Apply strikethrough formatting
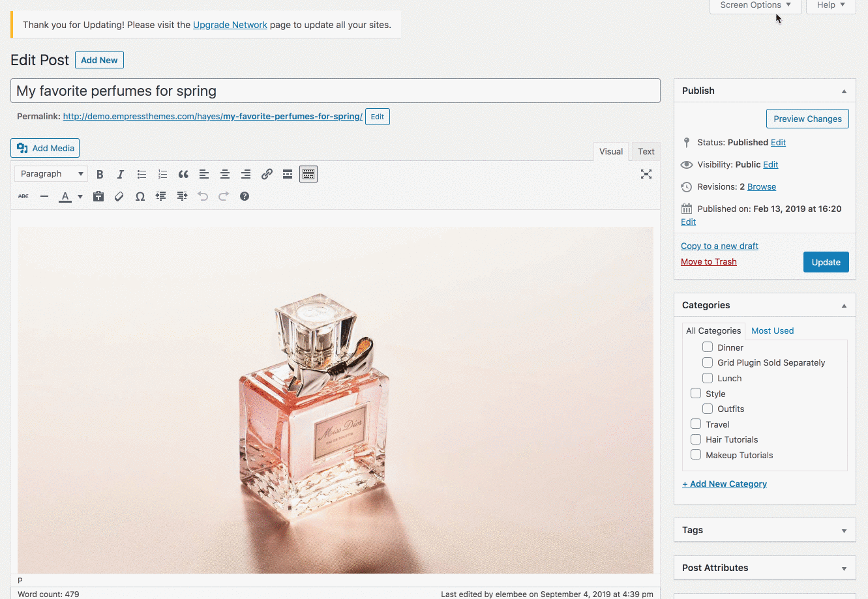Viewport: 868px width, 599px height. tap(23, 196)
